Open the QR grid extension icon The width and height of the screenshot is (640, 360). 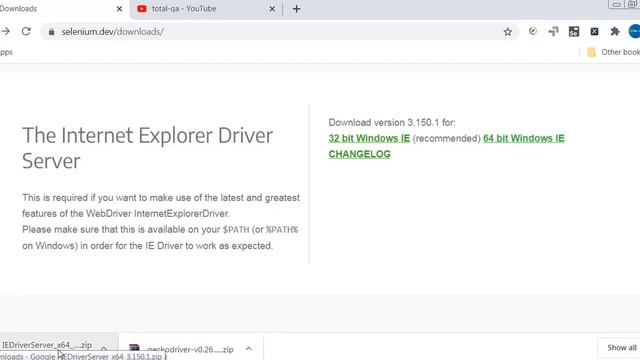[x=574, y=31]
